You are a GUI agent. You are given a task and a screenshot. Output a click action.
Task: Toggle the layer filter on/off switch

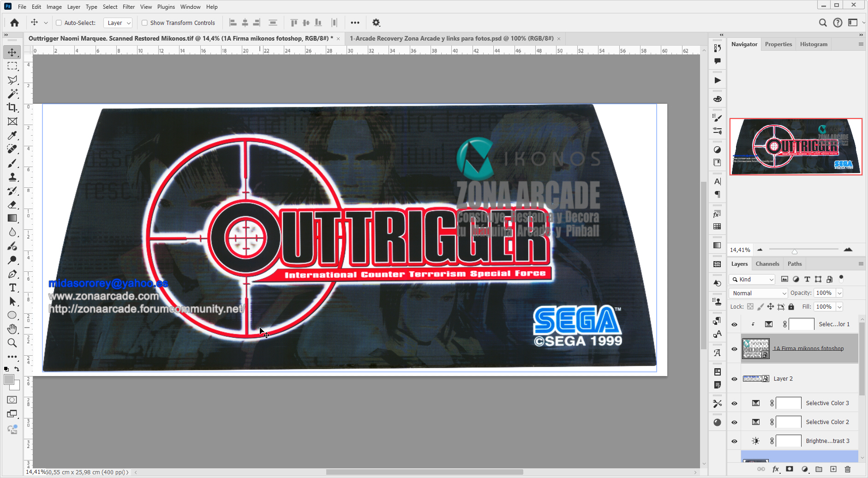pyautogui.click(x=841, y=279)
